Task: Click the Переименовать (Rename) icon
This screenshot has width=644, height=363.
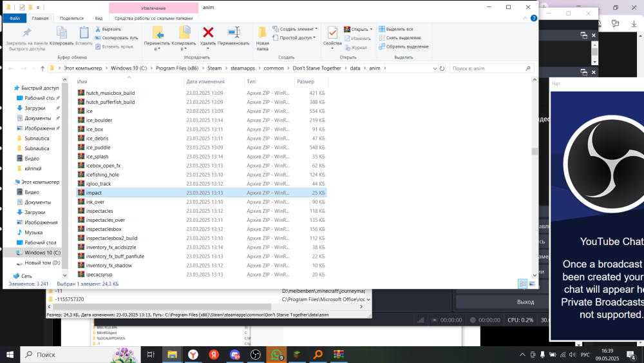Action: pos(233,32)
